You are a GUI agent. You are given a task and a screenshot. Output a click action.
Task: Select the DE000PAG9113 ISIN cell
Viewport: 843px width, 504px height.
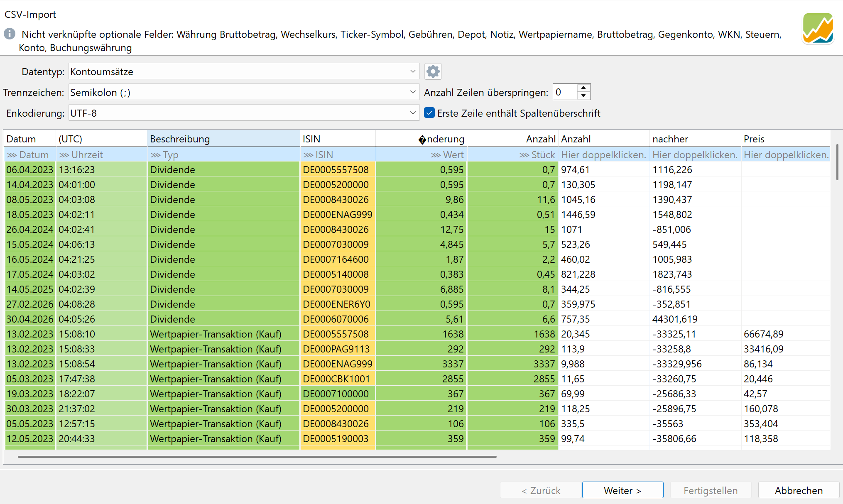click(338, 349)
